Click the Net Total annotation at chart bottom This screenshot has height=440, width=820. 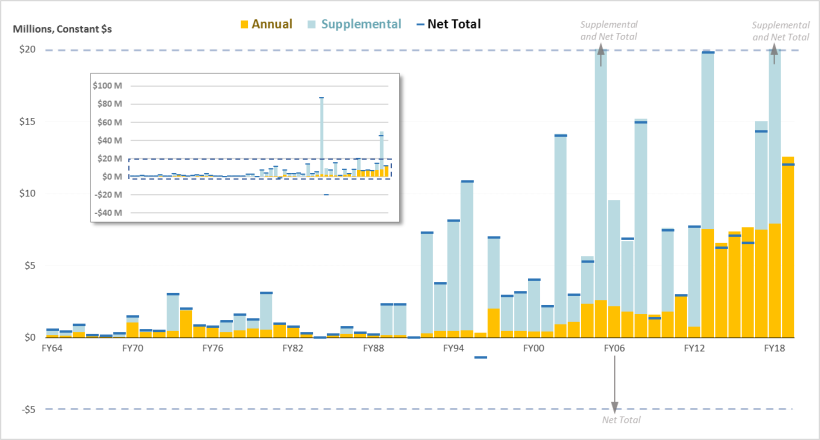(621, 421)
